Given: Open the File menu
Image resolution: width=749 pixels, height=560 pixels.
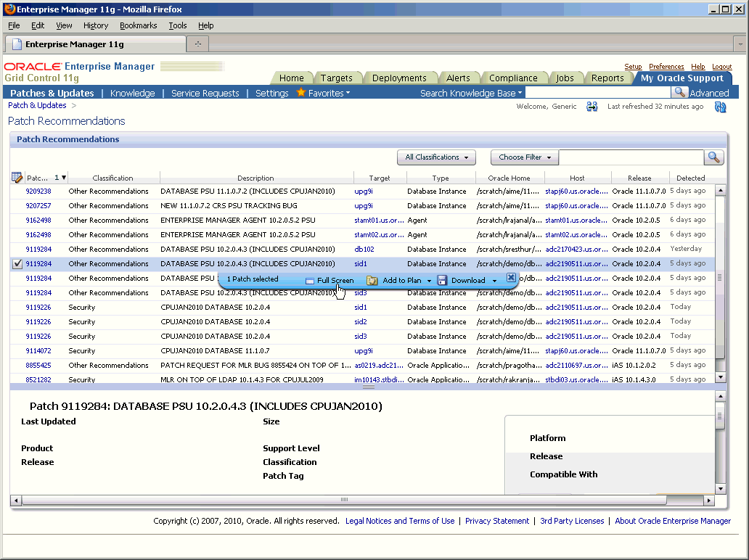Looking at the screenshot, I should 14,25.
